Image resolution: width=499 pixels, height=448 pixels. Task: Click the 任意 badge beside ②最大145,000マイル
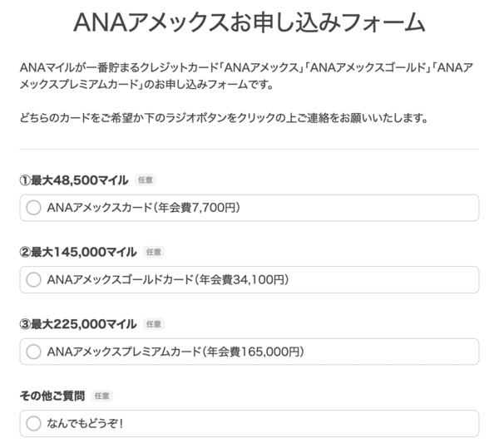[x=154, y=252]
